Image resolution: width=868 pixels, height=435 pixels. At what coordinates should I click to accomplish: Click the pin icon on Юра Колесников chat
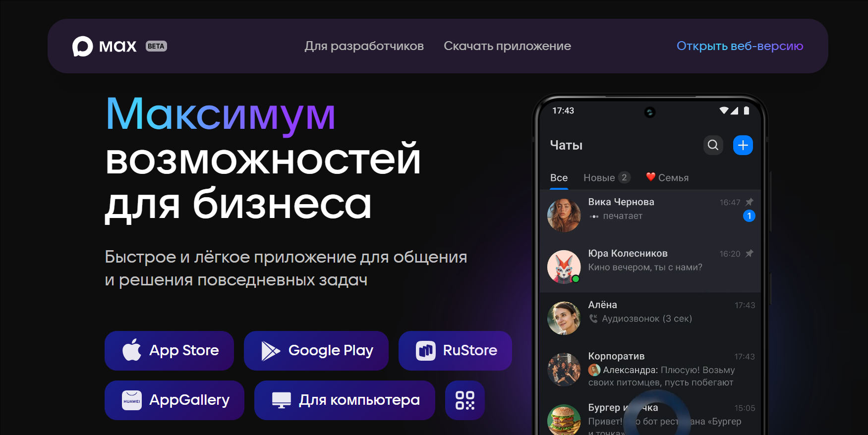point(750,253)
